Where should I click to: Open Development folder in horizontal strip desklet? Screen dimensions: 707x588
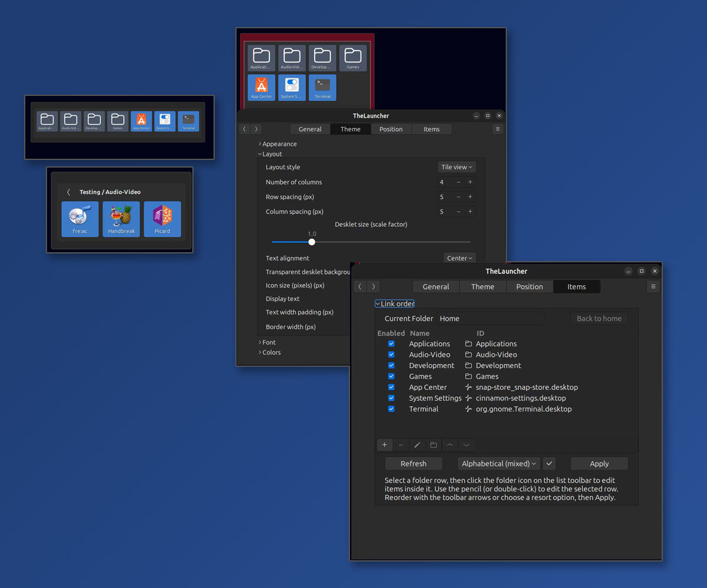94,121
